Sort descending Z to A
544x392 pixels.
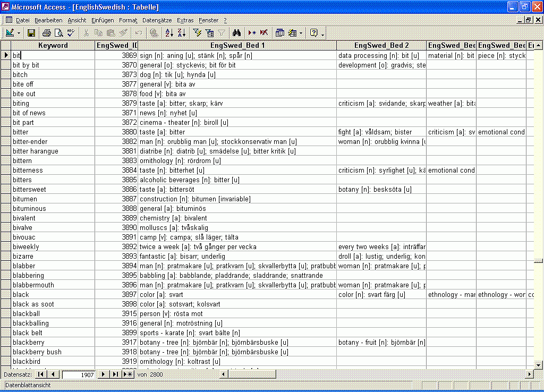[x=182, y=33]
